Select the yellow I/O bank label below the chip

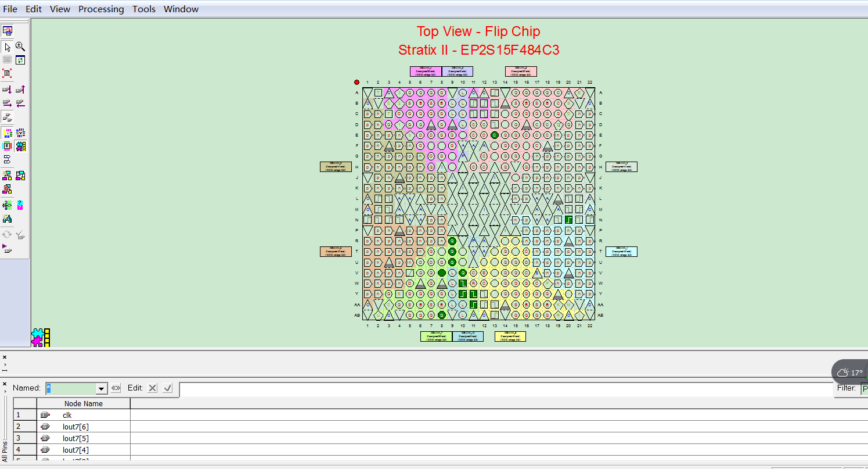(510, 336)
